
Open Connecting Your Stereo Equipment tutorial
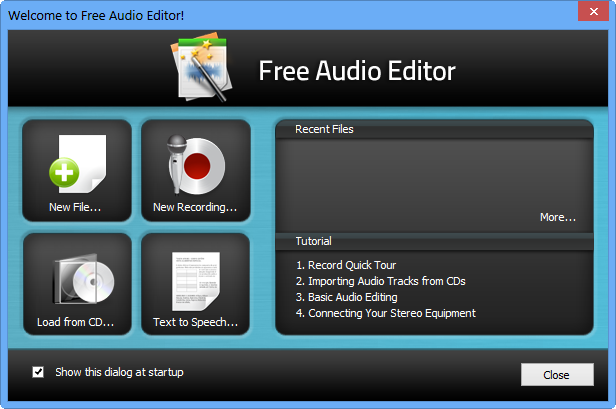tap(385, 313)
